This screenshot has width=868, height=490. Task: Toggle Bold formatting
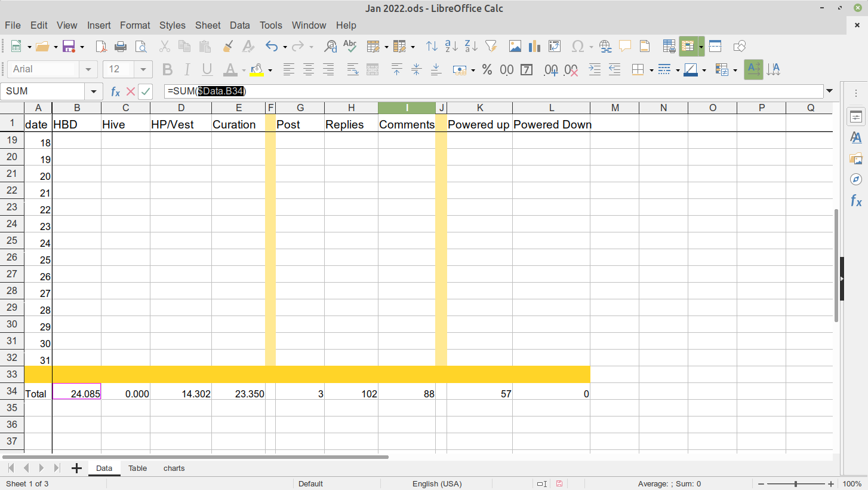tap(167, 70)
